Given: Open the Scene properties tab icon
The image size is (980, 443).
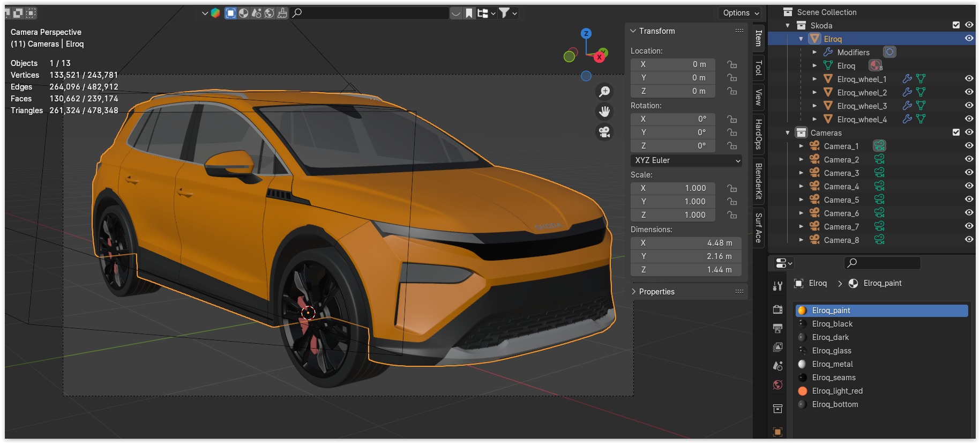Looking at the screenshot, I should (x=777, y=366).
